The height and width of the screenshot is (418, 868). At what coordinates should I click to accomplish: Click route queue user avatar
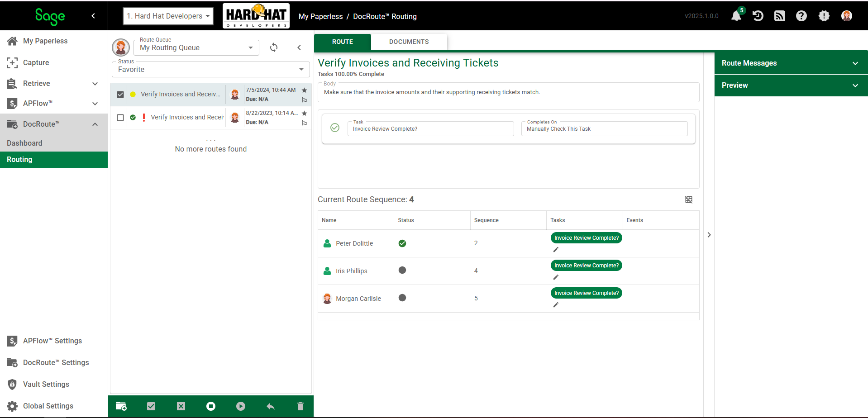pyautogui.click(x=121, y=47)
